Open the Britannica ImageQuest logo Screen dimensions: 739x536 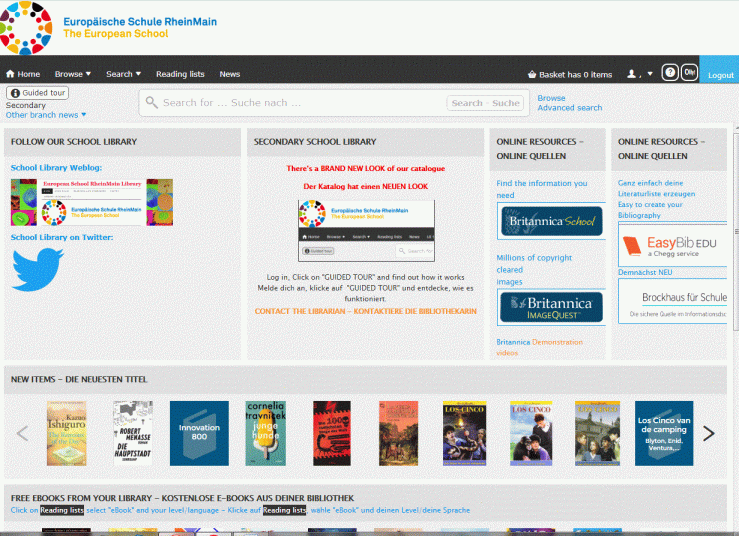click(x=551, y=307)
